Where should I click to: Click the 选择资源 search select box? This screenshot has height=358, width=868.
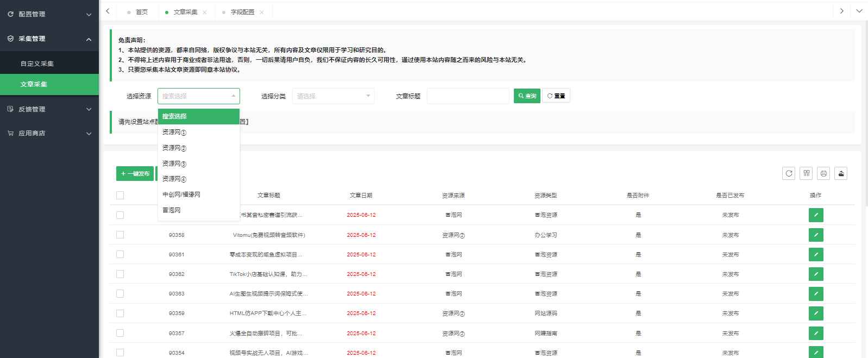point(199,96)
